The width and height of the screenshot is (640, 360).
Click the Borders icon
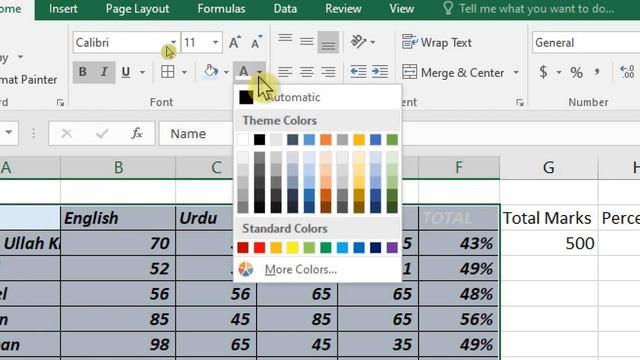pyautogui.click(x=167, y=72)
